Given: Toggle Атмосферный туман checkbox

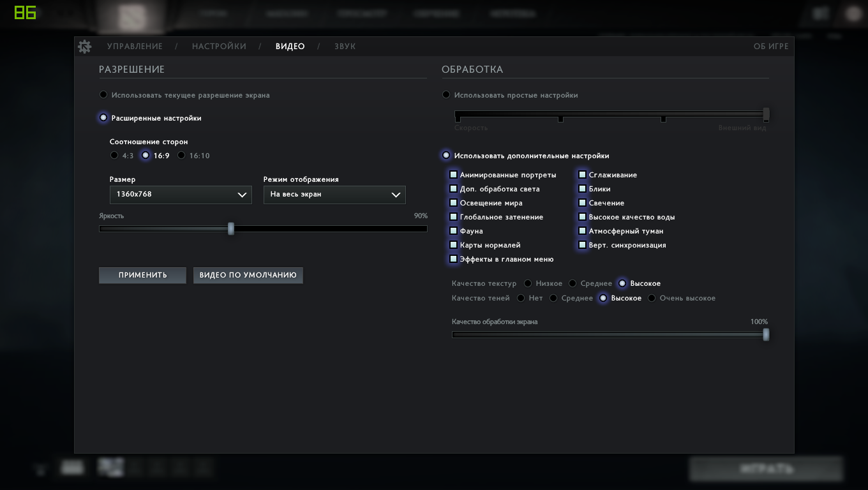Looking at the screenshot, I should pos(582,231).
